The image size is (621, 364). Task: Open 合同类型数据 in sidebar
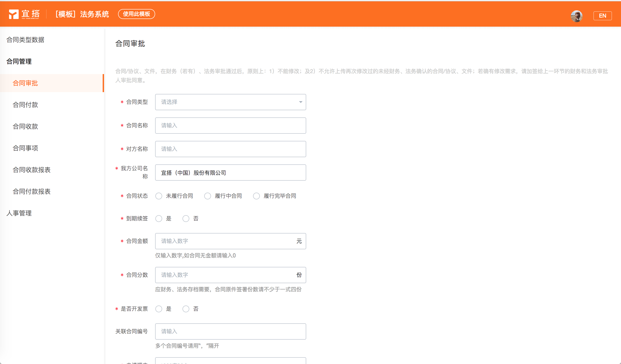(x=25, y=40)
